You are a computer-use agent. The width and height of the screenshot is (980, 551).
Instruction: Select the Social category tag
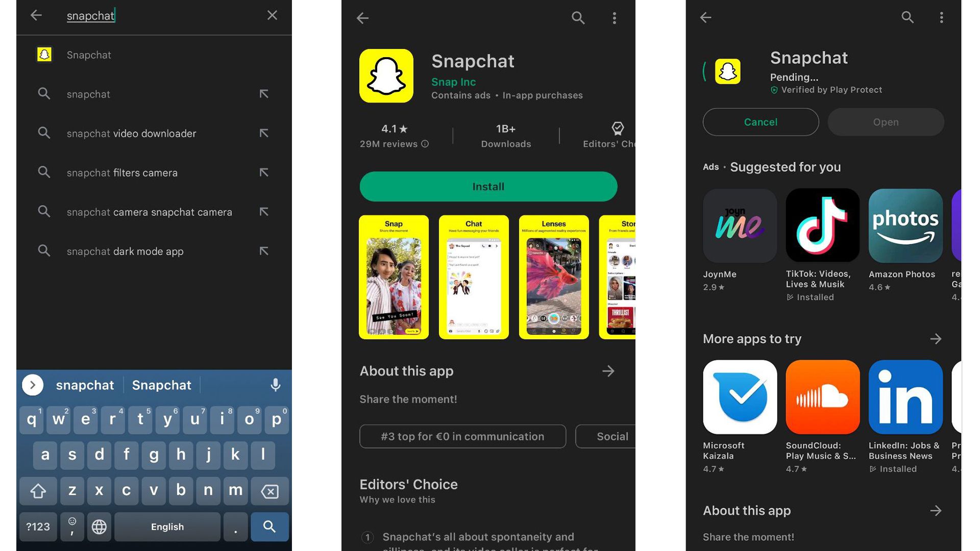click(611, 436)
